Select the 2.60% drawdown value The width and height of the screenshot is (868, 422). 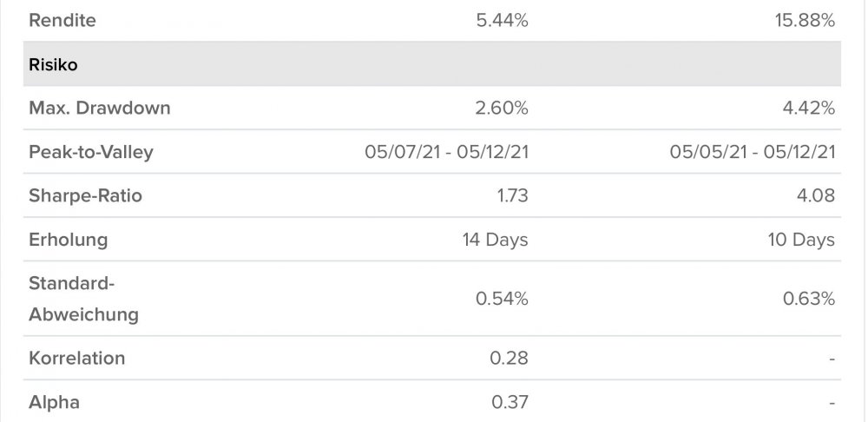coord(502,109)
